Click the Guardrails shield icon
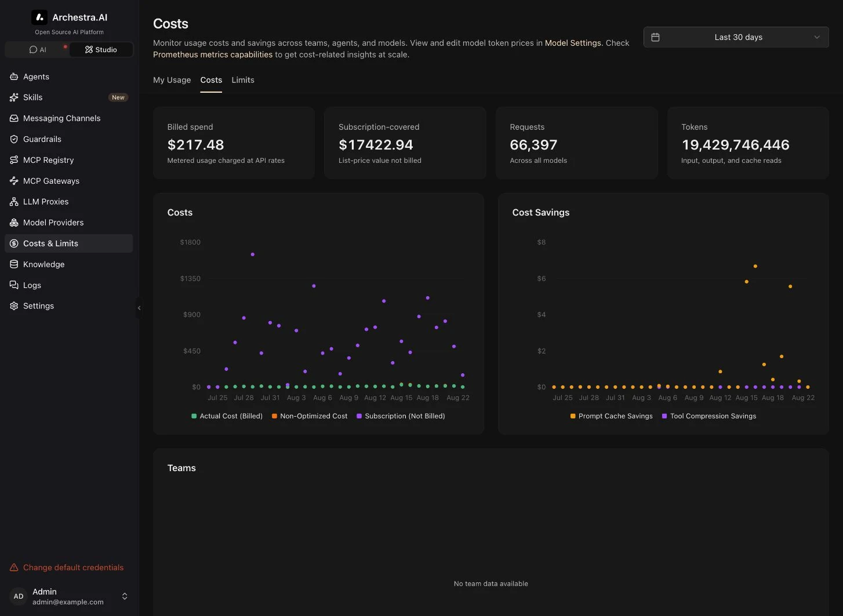 click(14, 139)
